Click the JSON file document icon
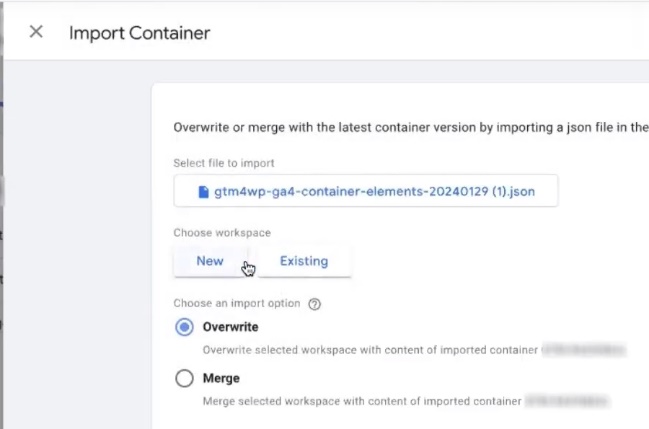Viewport: 649px width, 429px height. pyautogui.click(x=204, y=191)
